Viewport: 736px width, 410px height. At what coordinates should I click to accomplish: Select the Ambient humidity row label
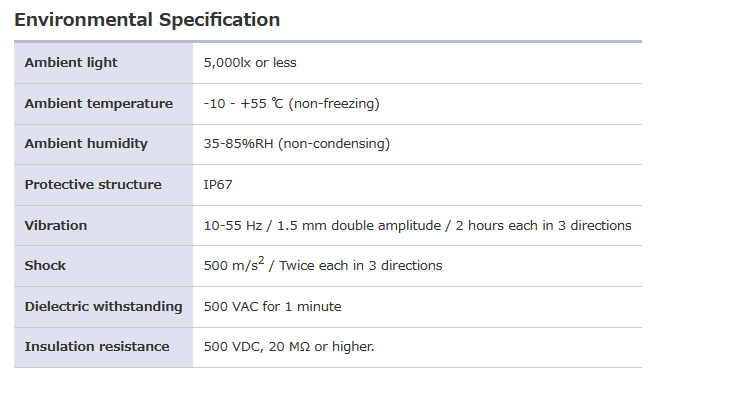[86, 144]
